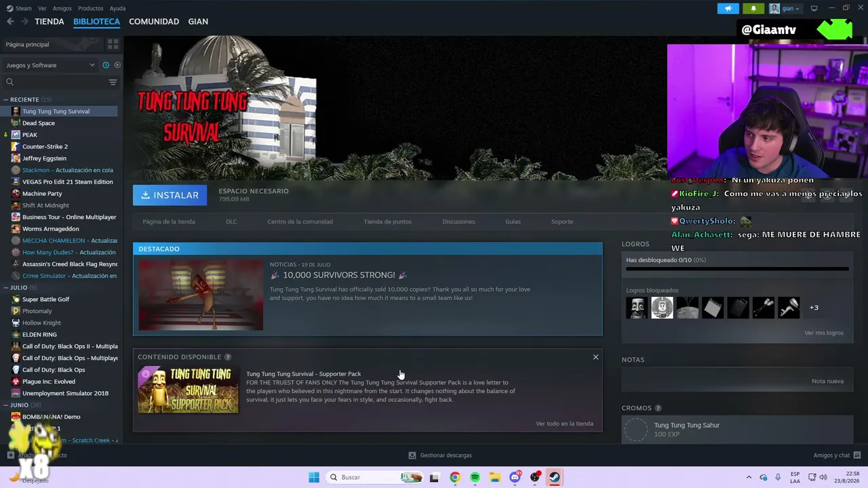Open the Contenido Disponible help question mark
868x488 pixels.
pyautogui.click(x=228, y=357)
